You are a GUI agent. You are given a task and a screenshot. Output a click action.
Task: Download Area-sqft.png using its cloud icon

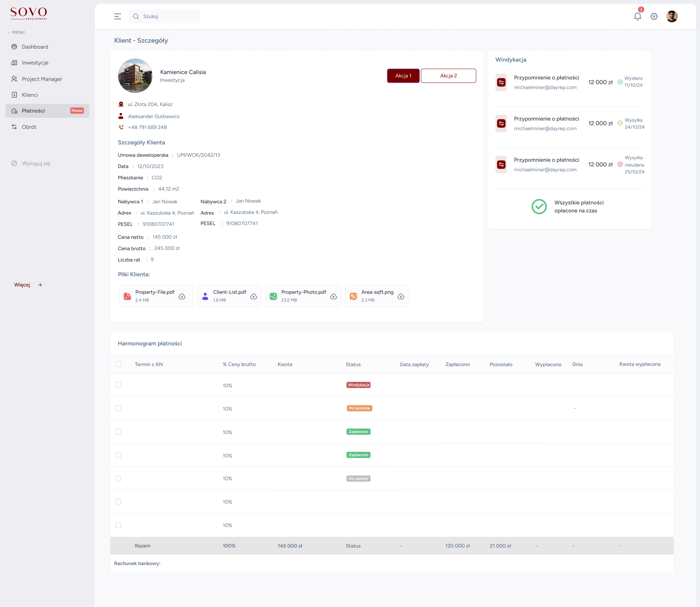[401, 297]
